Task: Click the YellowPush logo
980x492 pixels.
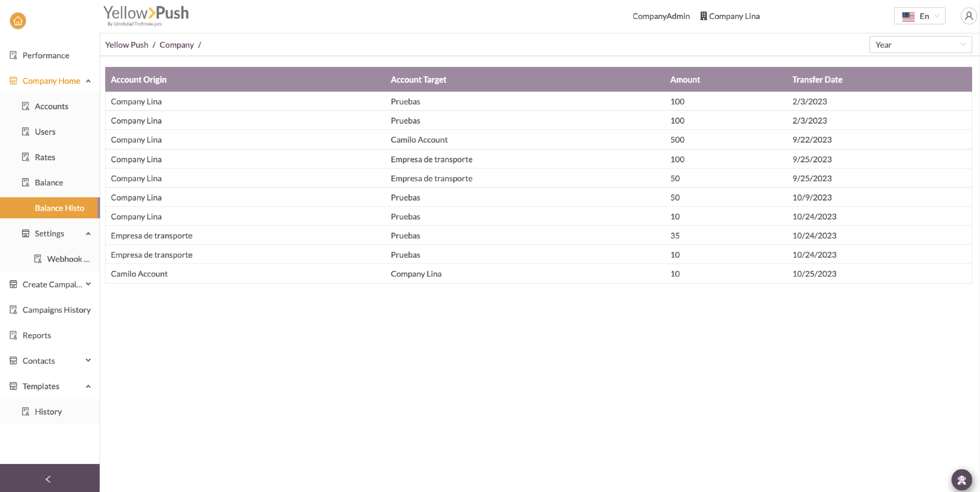Action: coord(146,15)
